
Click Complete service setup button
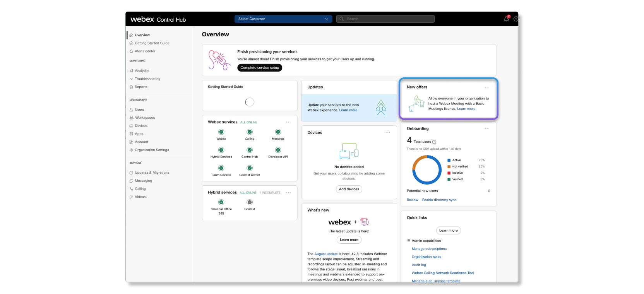(x=260, y=68)
